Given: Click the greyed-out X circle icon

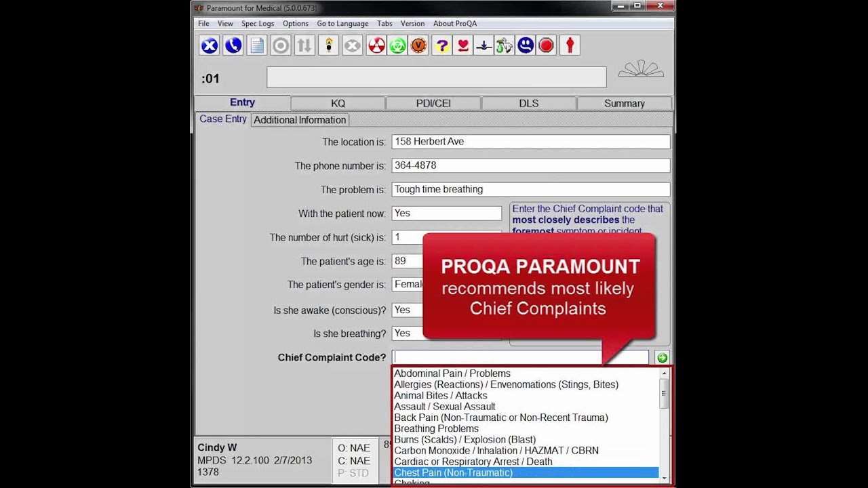Looking at the screenshot, I should (x=352, y=45).
